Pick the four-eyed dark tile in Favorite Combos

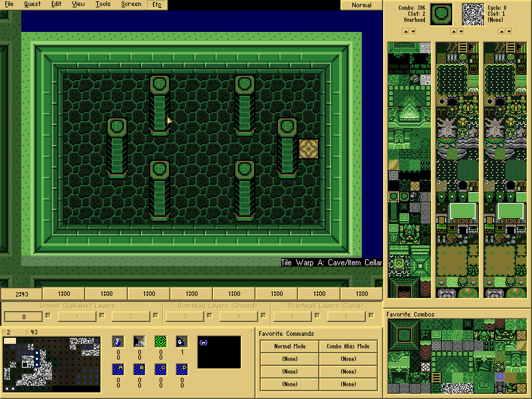[x=489, y=346]
